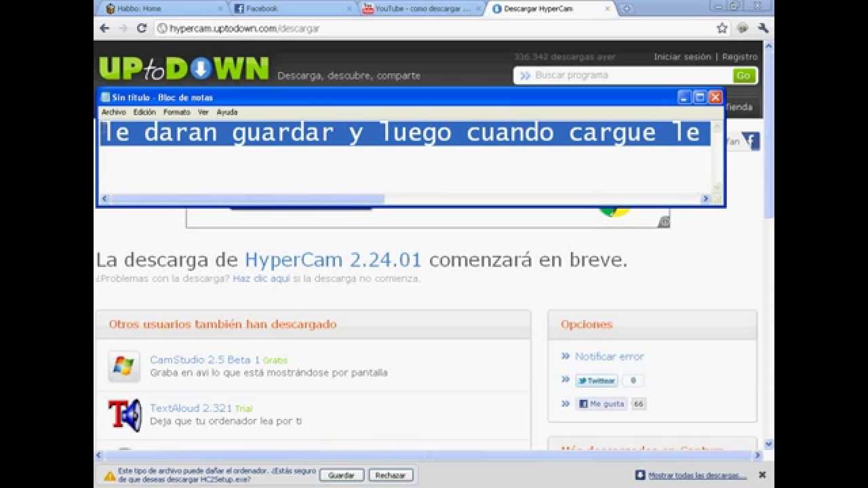Viewport: 868px width, 488px height.
Task: Close the downloads bar
Action: (x=762, y=475)
